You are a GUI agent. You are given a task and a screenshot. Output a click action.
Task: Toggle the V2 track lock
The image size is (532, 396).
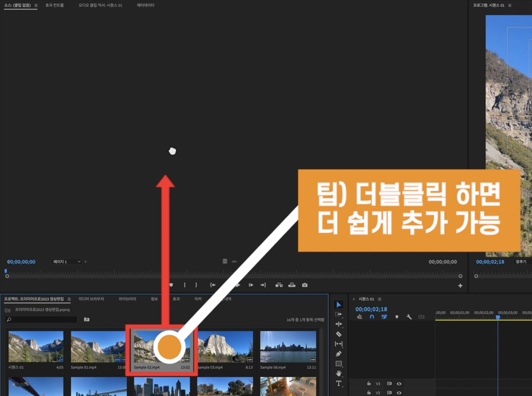tap(369, 392)
